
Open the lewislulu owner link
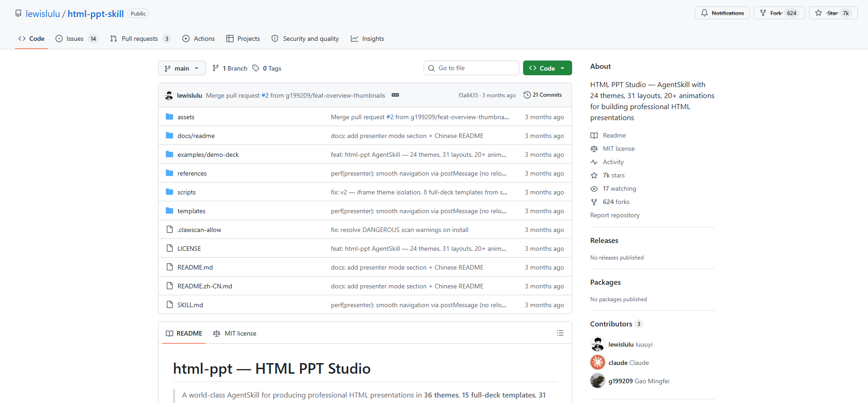43,14
